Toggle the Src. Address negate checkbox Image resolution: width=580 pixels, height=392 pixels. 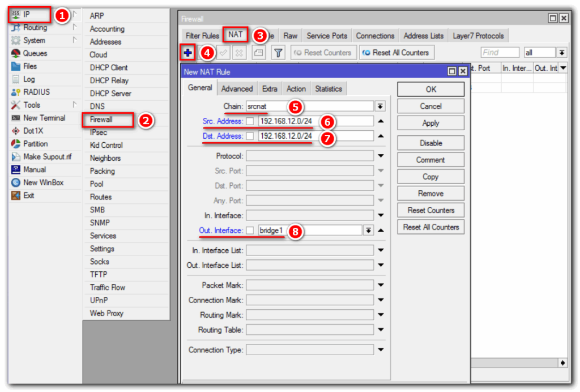(250, 121)
